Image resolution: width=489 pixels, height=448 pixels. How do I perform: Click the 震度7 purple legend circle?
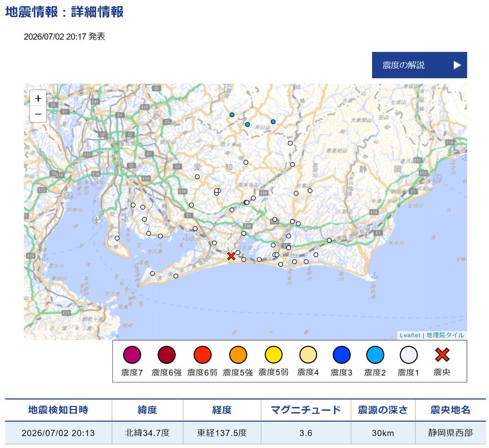pos(132,355)
